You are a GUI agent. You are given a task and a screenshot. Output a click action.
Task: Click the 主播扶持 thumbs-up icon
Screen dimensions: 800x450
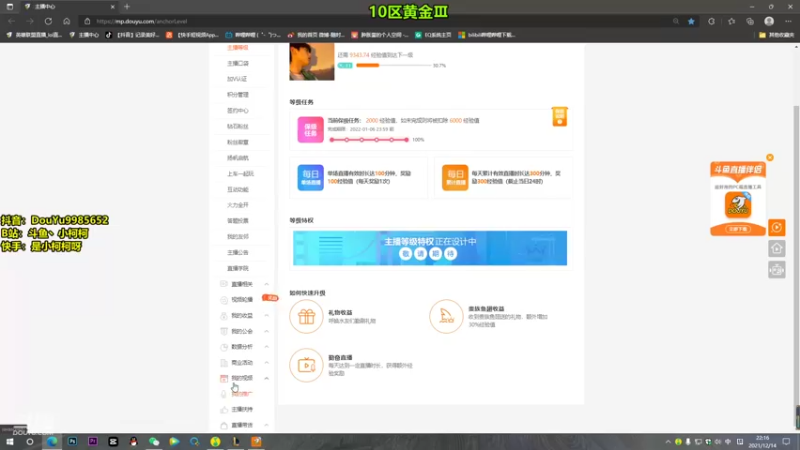223,410
